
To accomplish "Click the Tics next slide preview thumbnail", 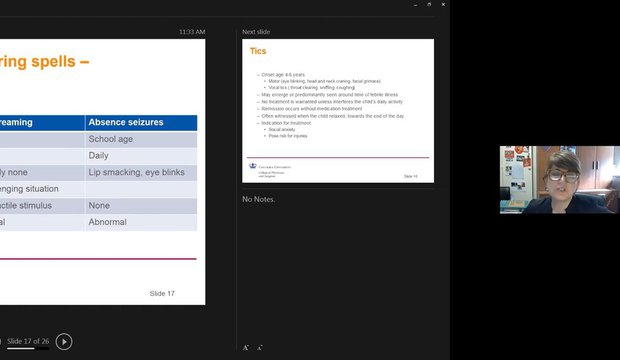I will 338,111.
